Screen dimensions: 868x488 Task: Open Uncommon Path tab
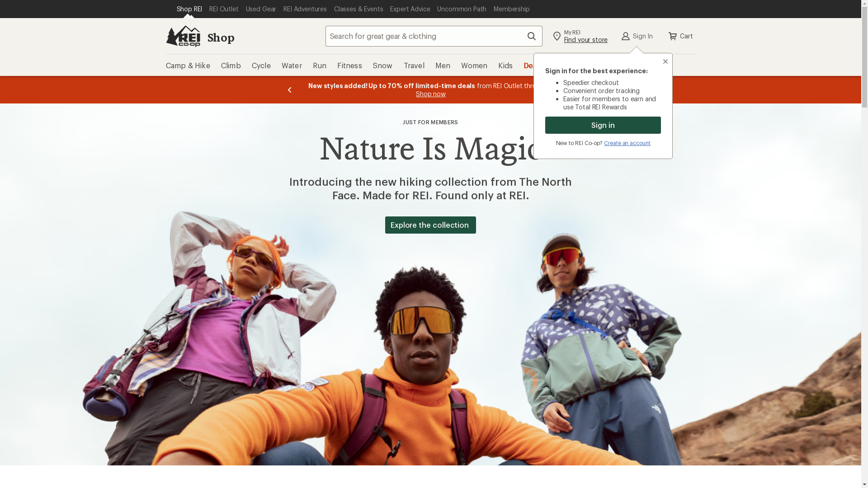(x=462, y=9)
